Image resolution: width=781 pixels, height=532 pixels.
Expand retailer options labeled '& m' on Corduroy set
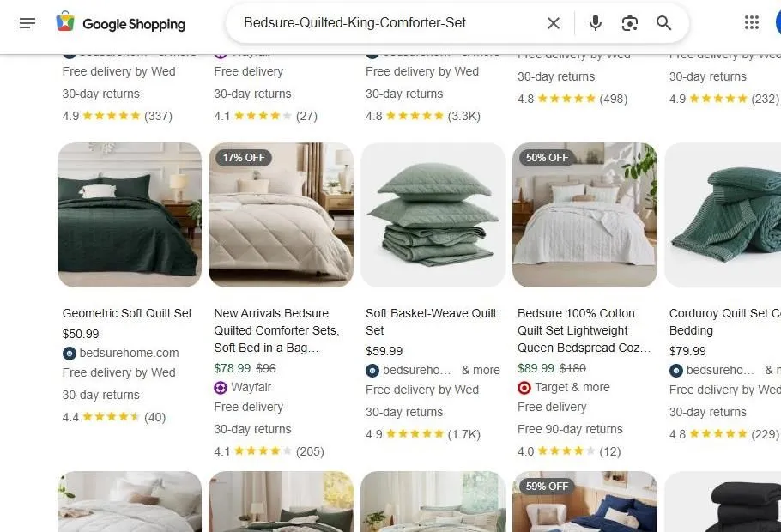click(x=772, y=370)
